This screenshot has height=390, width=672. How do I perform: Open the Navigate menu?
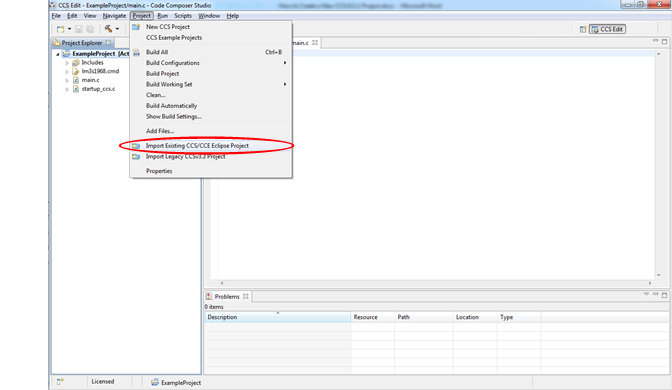point(114,16)
